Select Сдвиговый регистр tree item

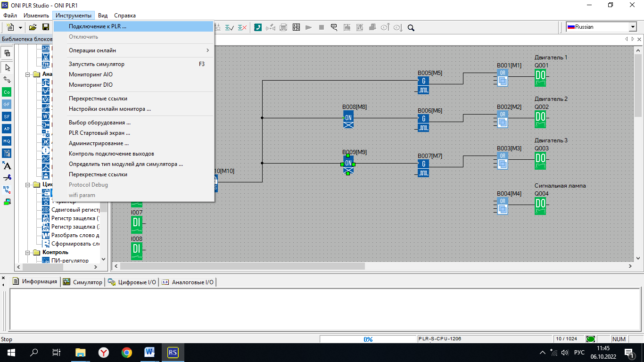click(x=75, y=210)
